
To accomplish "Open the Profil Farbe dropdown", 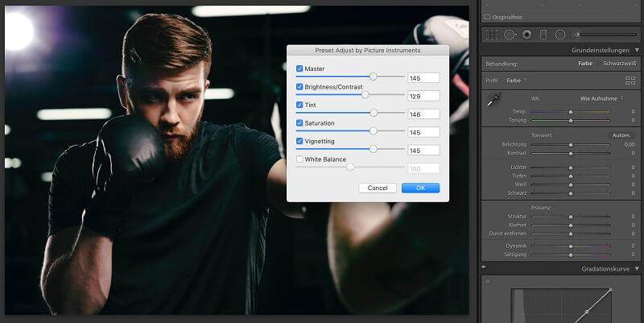I will 517,81.
